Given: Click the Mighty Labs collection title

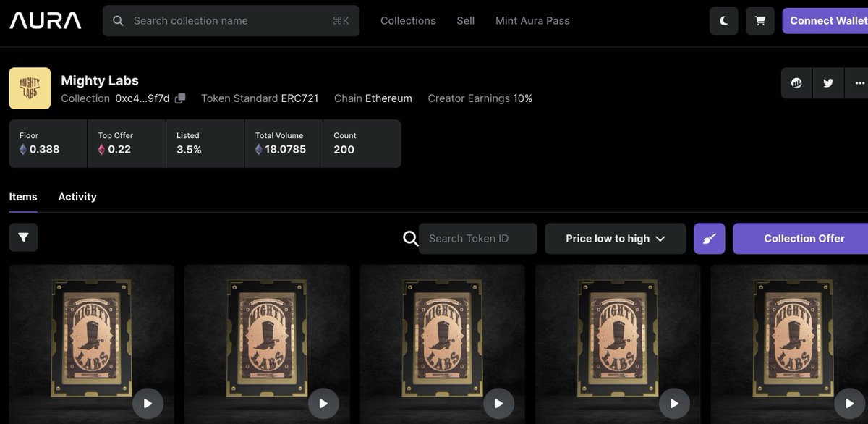Looking at the screenshot, I should [100, 80].
